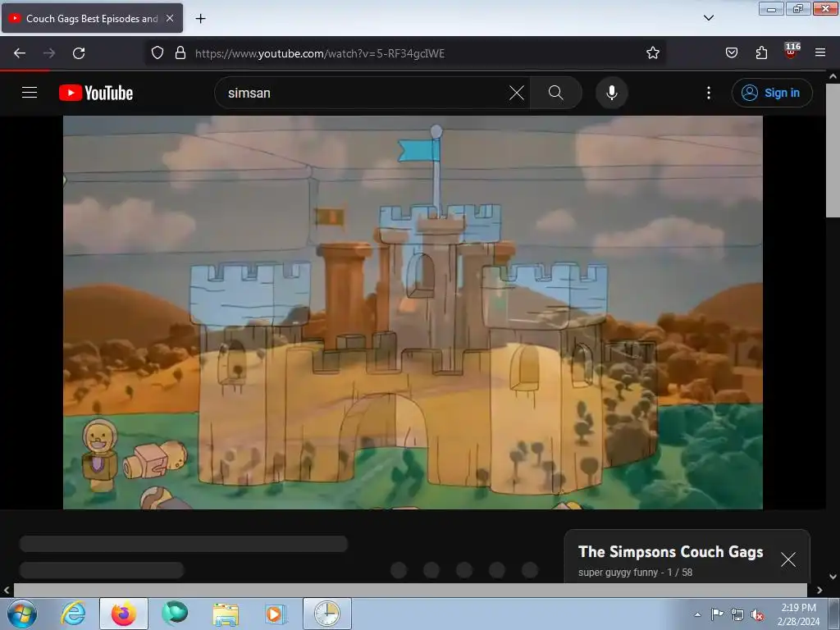Go back to the previous page
Screen dimensions: 840x630
pyautogui.click(x=20, y=53)
